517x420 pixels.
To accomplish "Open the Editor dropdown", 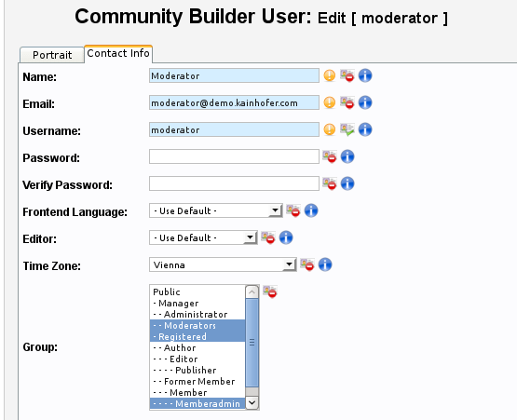I will (203, 237).
